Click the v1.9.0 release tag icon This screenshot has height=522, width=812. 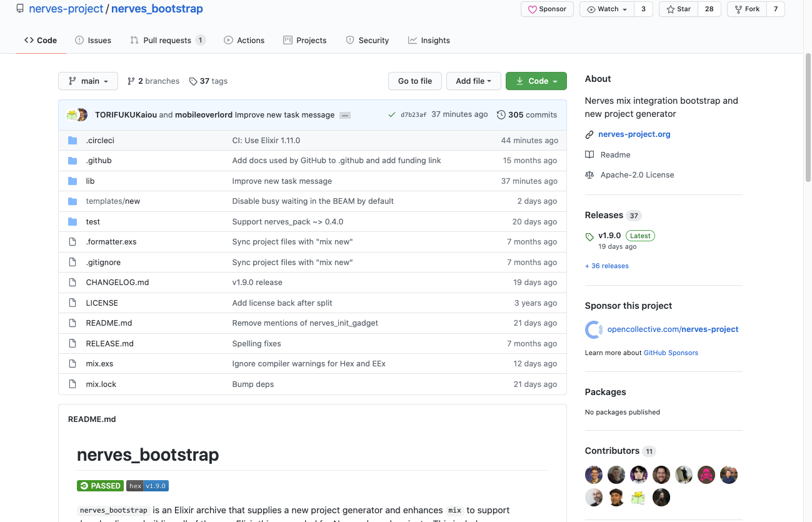click(x=589, y=237)
